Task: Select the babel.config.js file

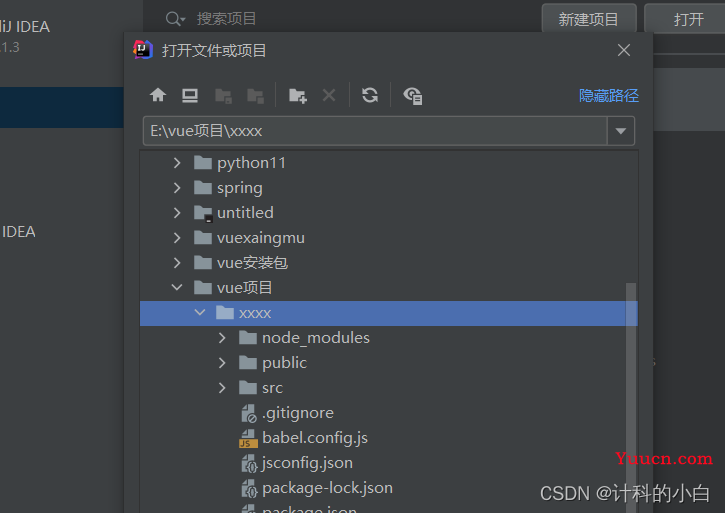Action: [x=315, y=438]
